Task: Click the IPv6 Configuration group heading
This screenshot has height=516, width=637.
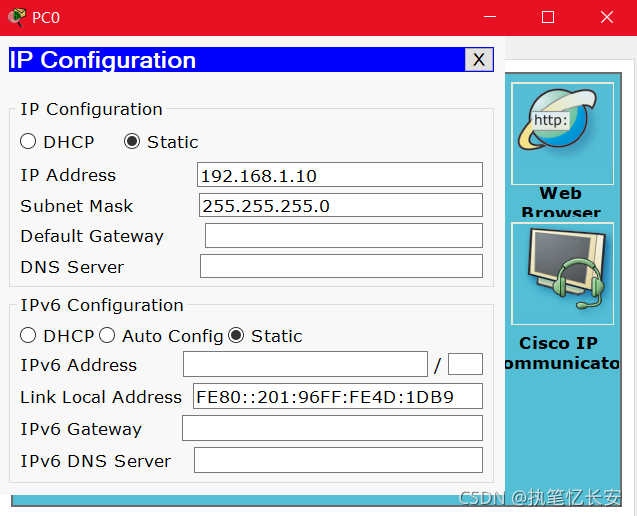Action: point(102,305)
